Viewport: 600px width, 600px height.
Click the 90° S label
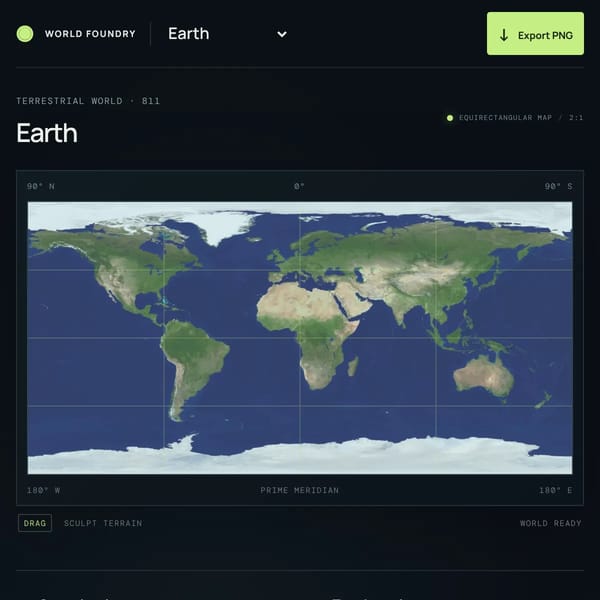(x=558, y=186)
